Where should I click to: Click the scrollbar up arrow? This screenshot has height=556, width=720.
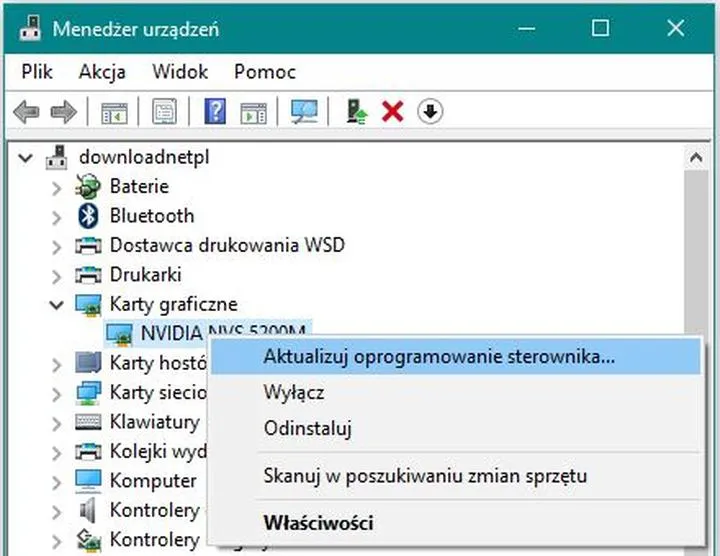tap(696, 158)
